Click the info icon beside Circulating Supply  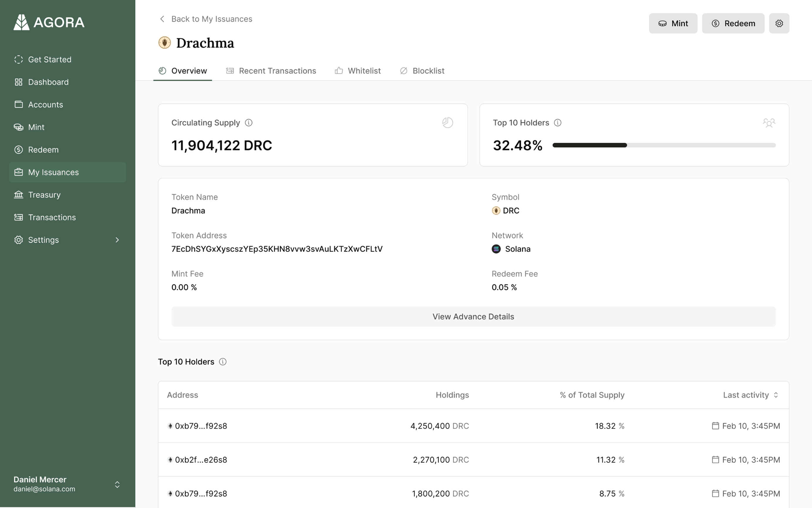(x=249, y=123)
